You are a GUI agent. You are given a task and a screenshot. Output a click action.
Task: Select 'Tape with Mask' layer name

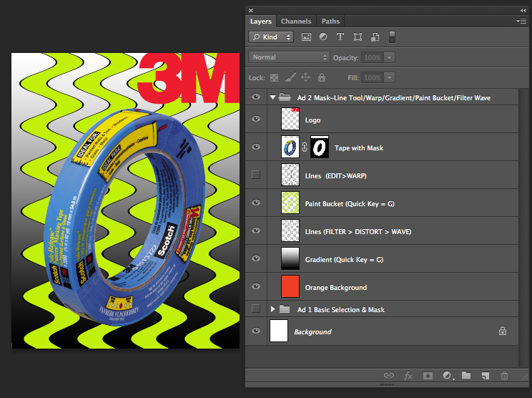point(359,148)
